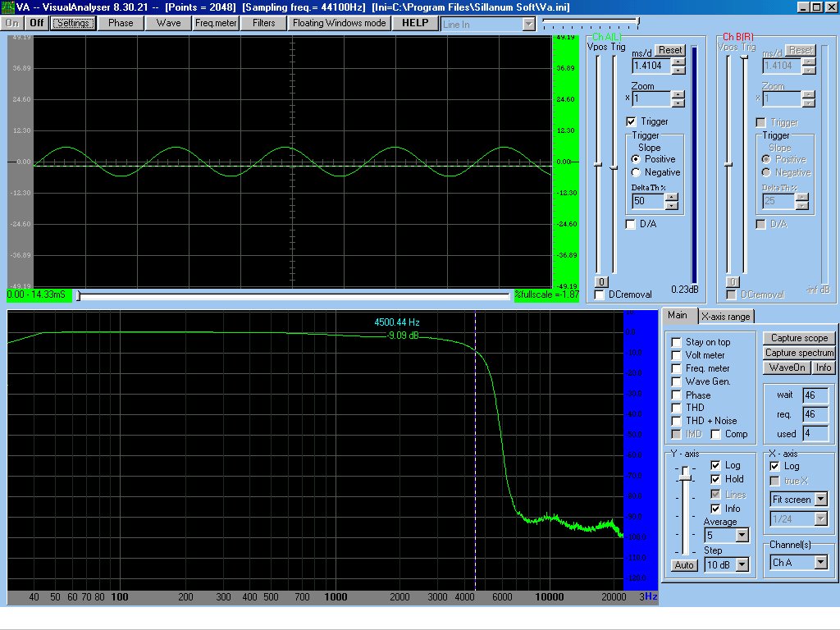The image size is (840, 630).
Task: Toggle the Ch A Trigger checkbox
Action: click(631, 121)
